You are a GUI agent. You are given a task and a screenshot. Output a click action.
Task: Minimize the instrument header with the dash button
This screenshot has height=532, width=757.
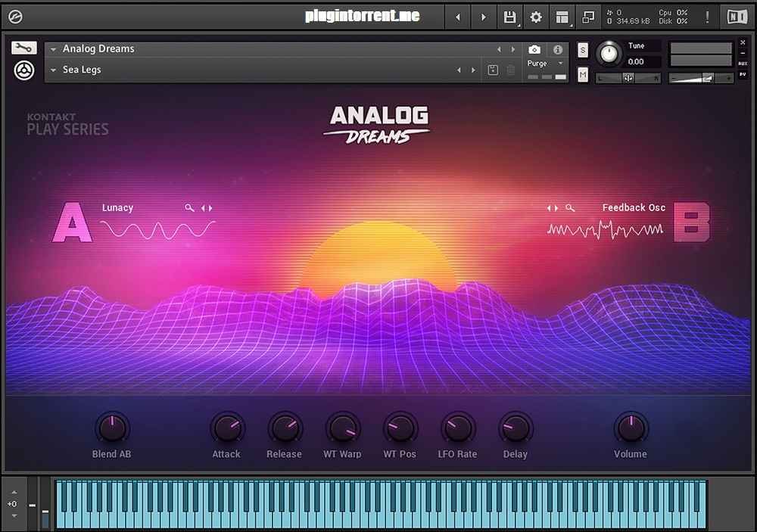(743, 53)
